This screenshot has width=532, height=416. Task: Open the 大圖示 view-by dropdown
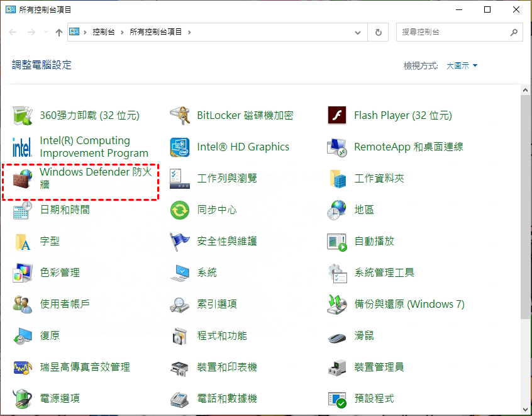coord(462,65)
